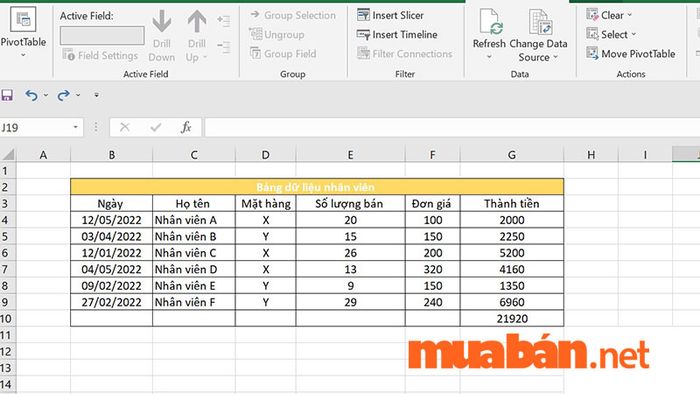Image resolution: width=700 pixels, height=394 pixels.
Task: Click inside the formula bar input
Action: pos(452,128)
